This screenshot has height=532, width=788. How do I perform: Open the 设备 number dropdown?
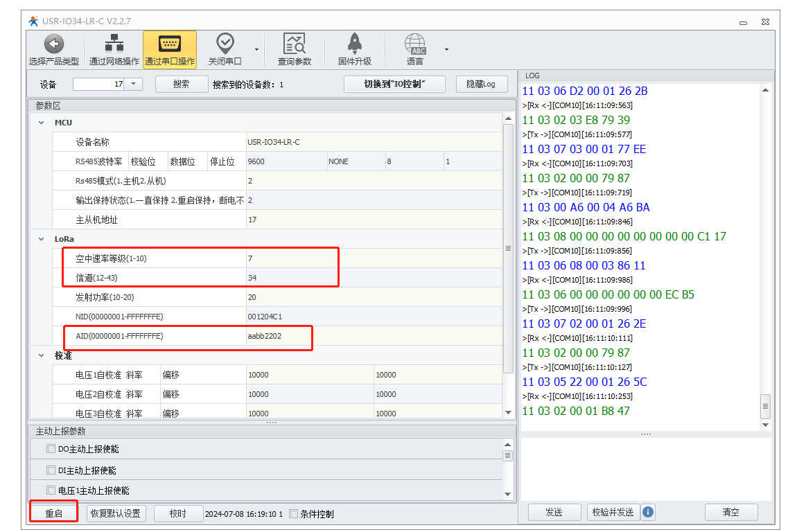point(134,84)
